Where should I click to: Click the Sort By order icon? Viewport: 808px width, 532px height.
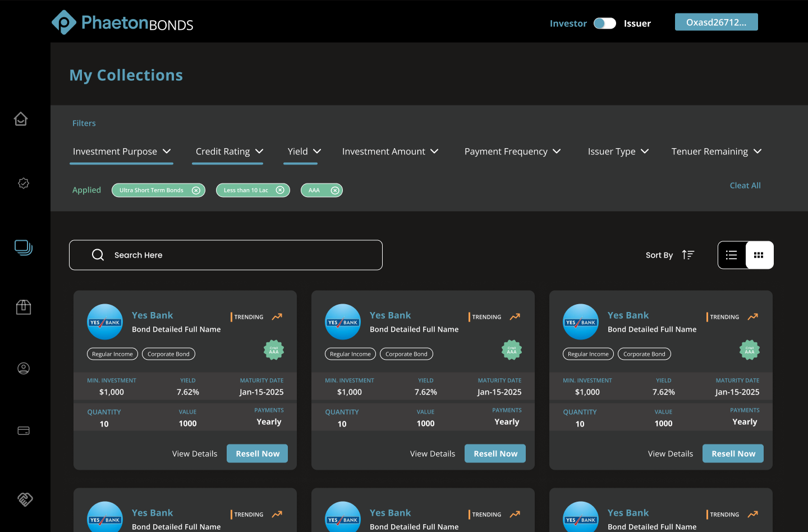(688, 255)
